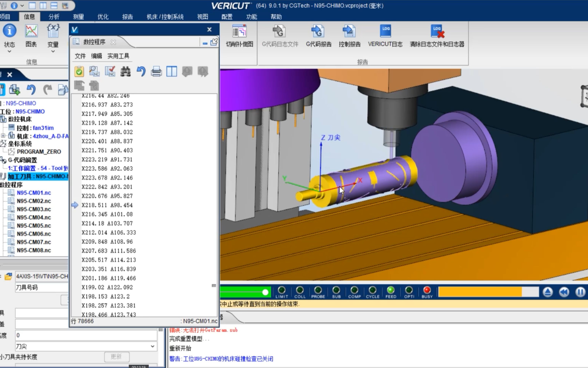Click the binoculars find icon in NC program toolbar
The width and height of the screenshot is (588, 368).
point(125,71)
